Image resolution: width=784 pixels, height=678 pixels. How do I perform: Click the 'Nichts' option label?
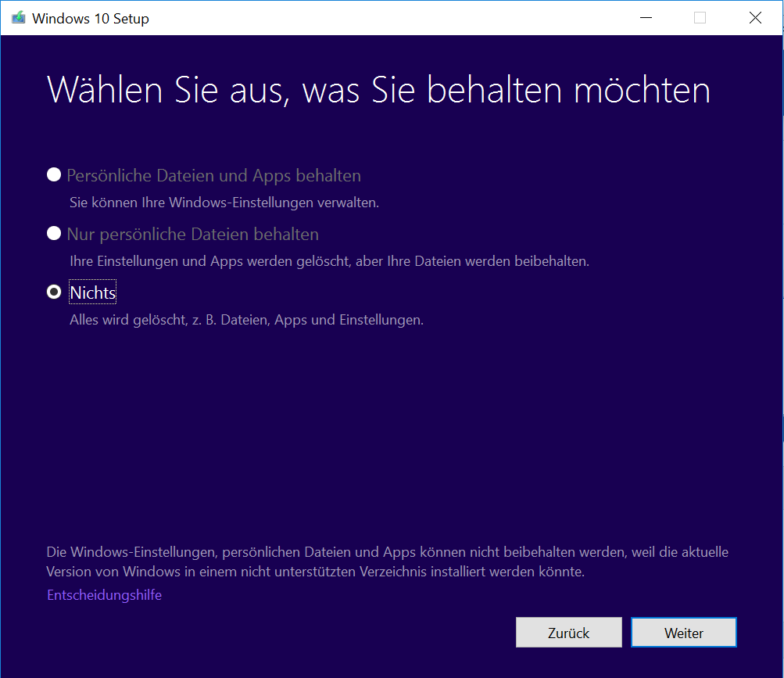[x=92, y=292]
